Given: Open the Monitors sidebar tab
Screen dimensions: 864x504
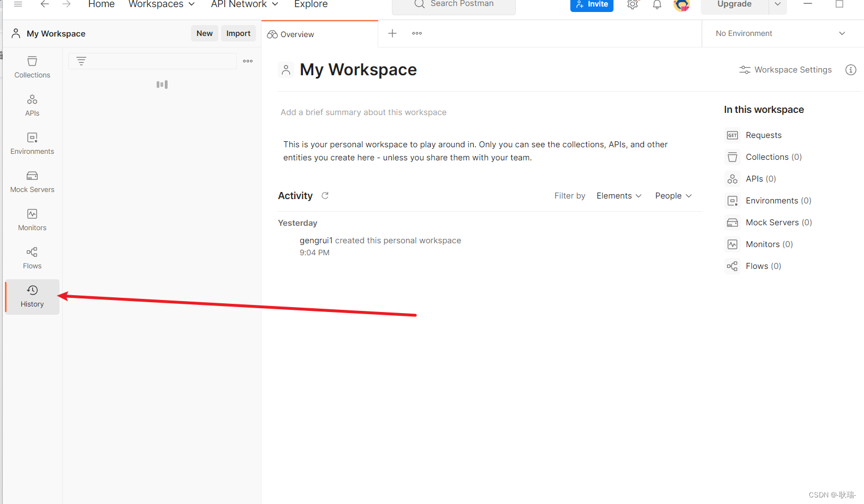Looking at the screenshot, I should tap(32, 220).
